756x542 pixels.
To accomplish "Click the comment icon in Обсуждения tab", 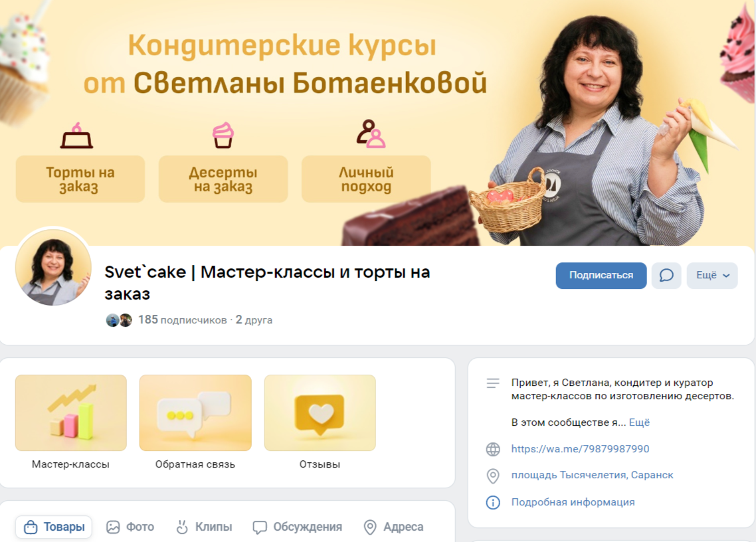I will tap(259, 527).
